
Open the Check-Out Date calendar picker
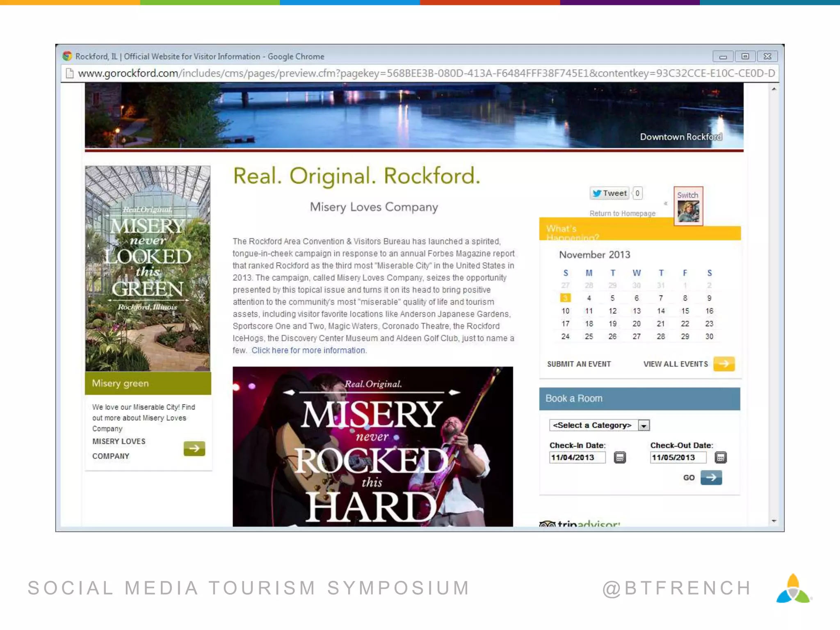tap(720, 457)
